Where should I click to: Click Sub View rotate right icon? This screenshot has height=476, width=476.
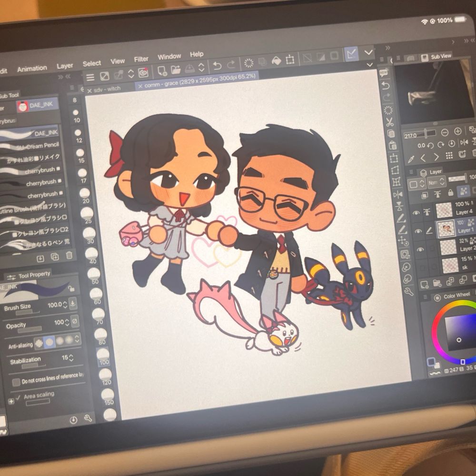[x=441, y=145]
